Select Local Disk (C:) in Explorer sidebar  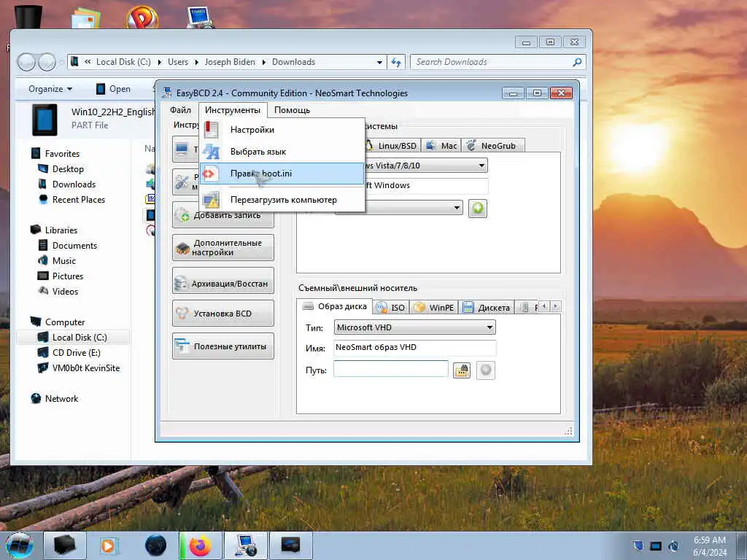coord(79,338)
